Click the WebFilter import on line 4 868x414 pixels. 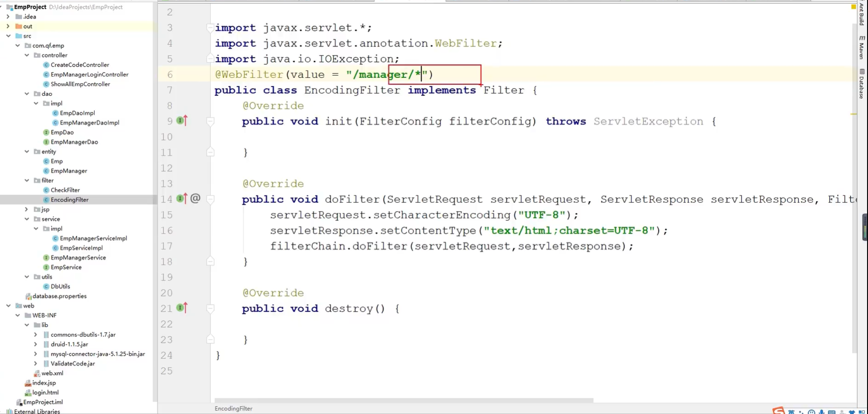(465, 43)
